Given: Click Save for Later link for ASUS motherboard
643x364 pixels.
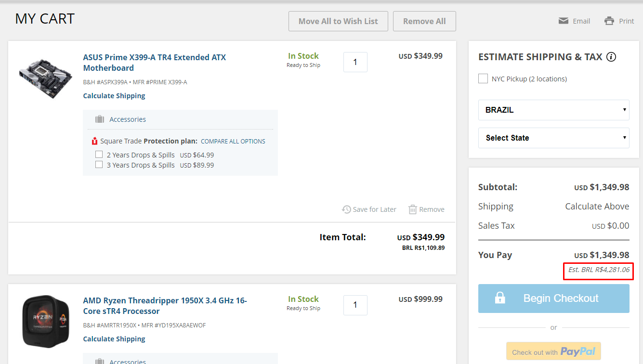Looking at the screenshot, I should 374,209.
